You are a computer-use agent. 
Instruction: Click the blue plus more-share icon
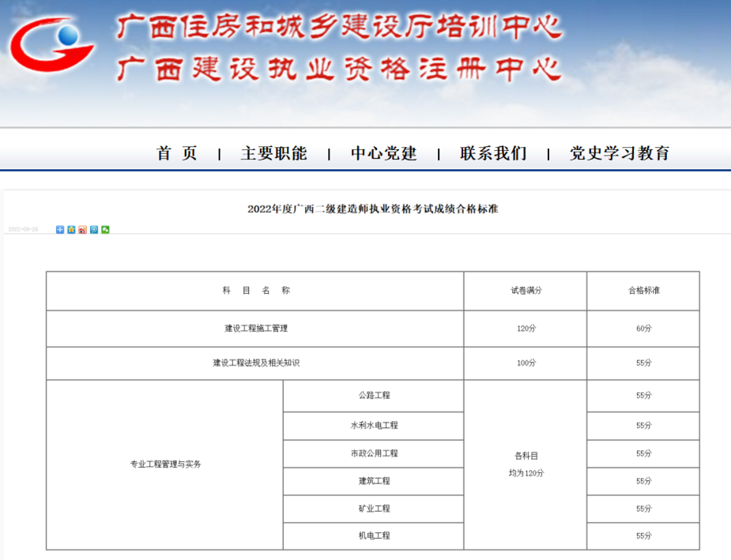click(x=60, y=230)
